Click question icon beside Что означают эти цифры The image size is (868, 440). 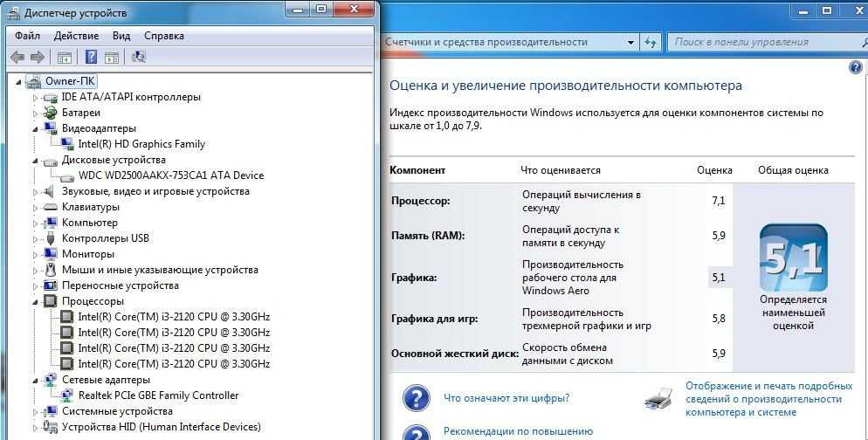point(417,398)
